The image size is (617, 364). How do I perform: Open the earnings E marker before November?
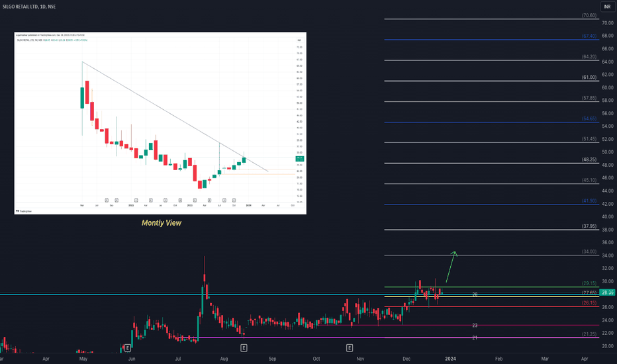(350, 348)
